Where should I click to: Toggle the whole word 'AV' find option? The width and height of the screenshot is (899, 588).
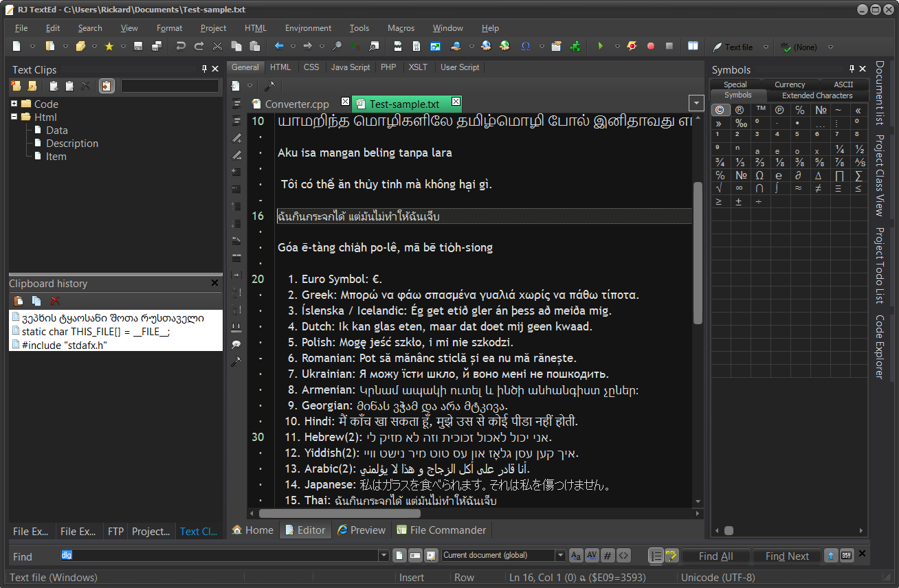click(x=592, y=556)
